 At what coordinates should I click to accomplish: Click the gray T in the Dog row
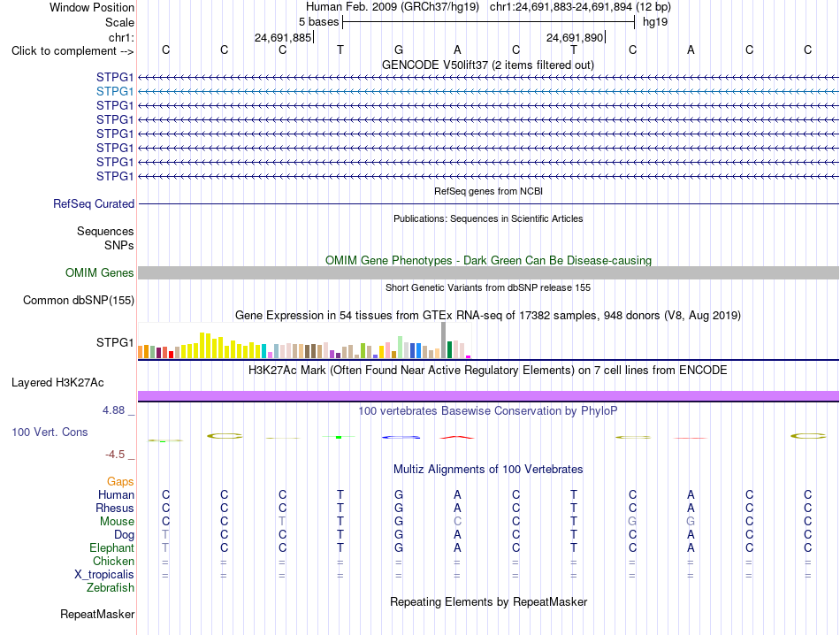tap(165, 535)
